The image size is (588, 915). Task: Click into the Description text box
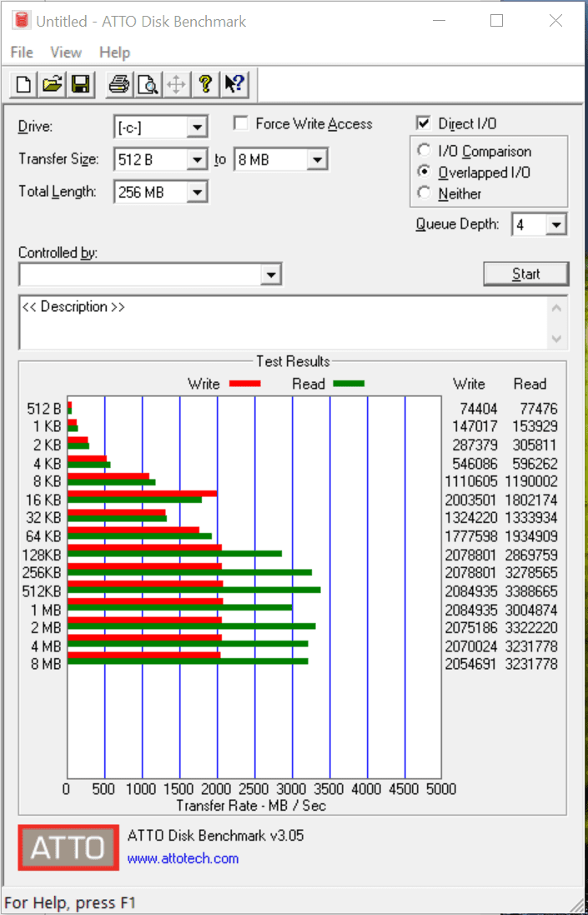pyautogui.click(x=284, y=323)
